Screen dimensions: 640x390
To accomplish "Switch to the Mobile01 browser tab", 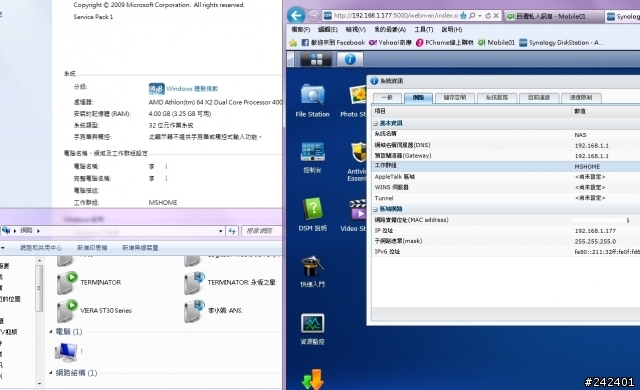I will tap(553, 16).
